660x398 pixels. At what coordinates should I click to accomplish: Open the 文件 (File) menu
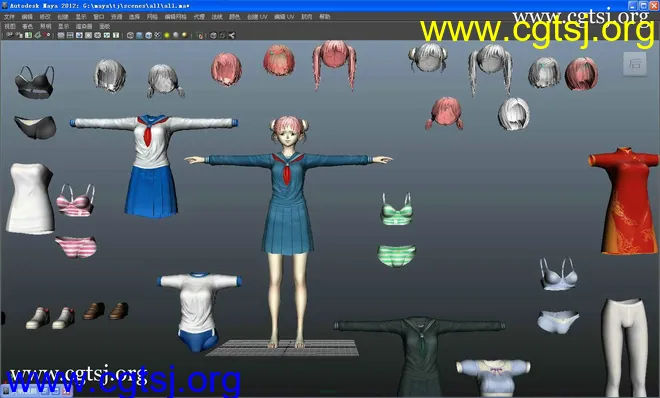click(x=9, y=17)
